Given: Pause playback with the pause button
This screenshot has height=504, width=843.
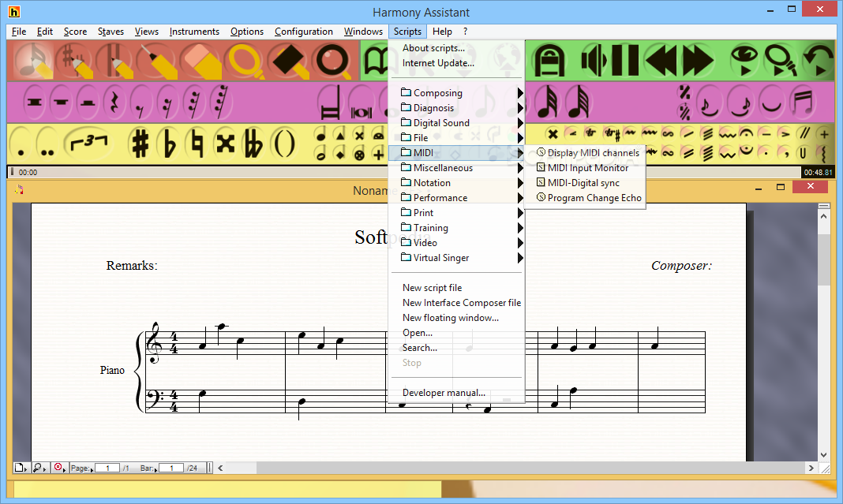Looking at the screenshot, I should coord(624,60).
